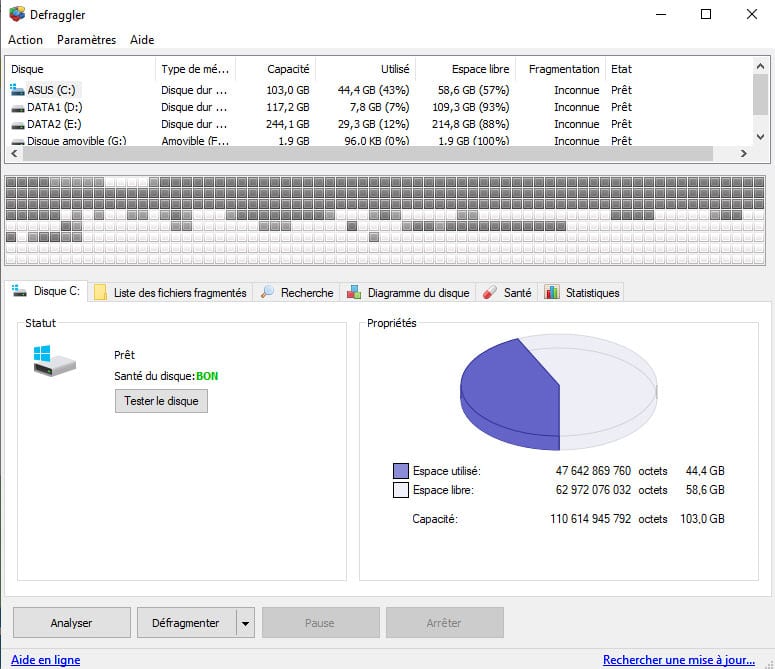Sort by the Etat column header

click(621, 69)
